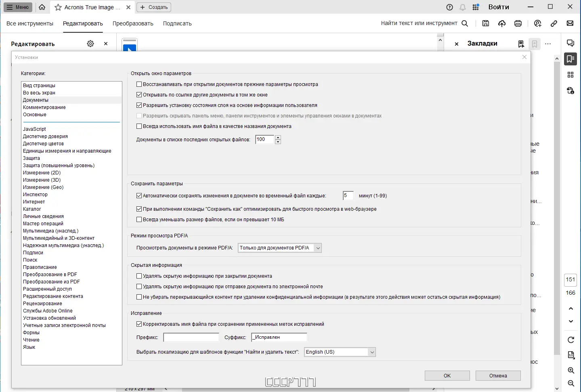The height and width of the screenshot is (392, 581).
Task: Open the 'Подписать' tab
Action: [177, 23]
